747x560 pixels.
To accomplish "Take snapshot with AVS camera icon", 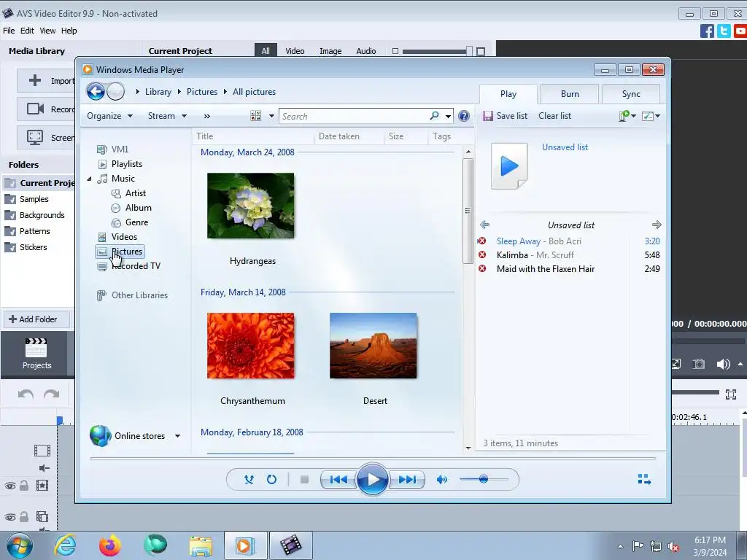I will pyautogui.click(x=698, y=365).
